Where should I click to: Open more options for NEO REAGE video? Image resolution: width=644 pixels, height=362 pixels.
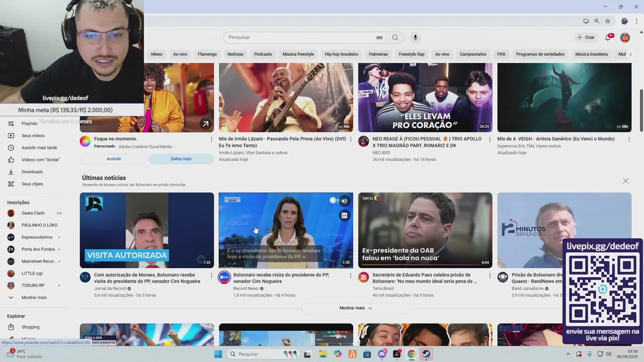point(490,139)
